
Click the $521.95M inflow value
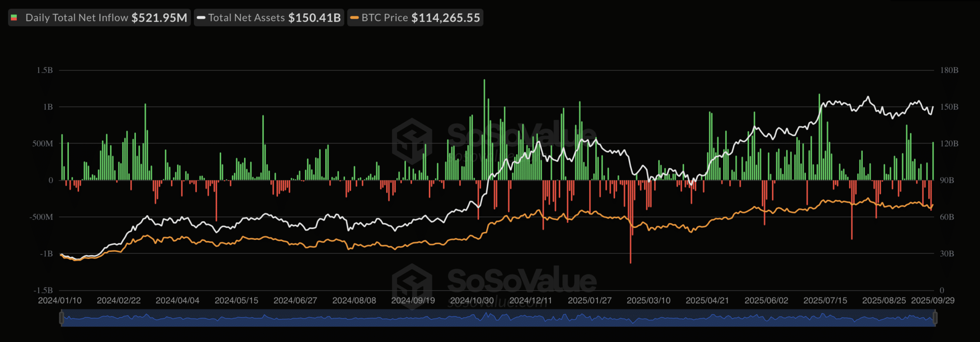coord(159,18)
